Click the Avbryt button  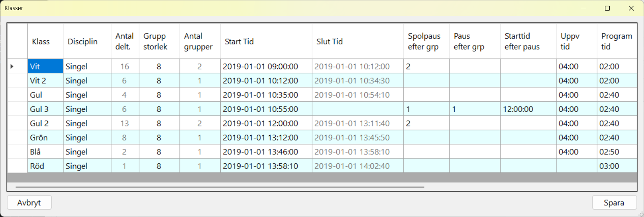click(29, 202)
